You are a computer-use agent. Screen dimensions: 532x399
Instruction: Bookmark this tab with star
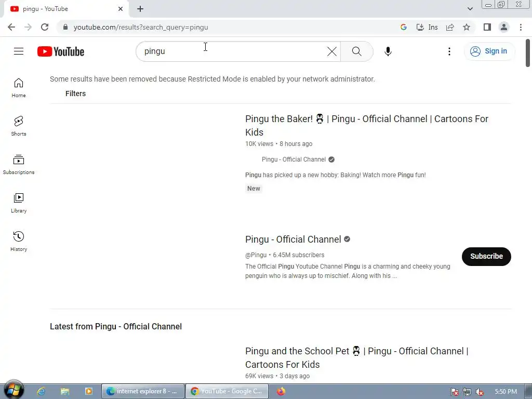point(467,27)
